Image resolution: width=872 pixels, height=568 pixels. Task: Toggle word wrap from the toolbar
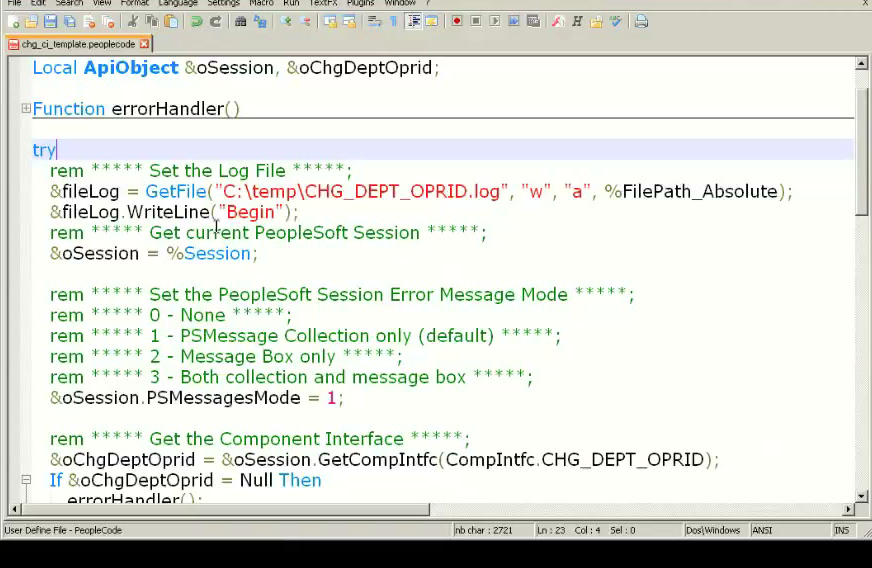point(374,22)
